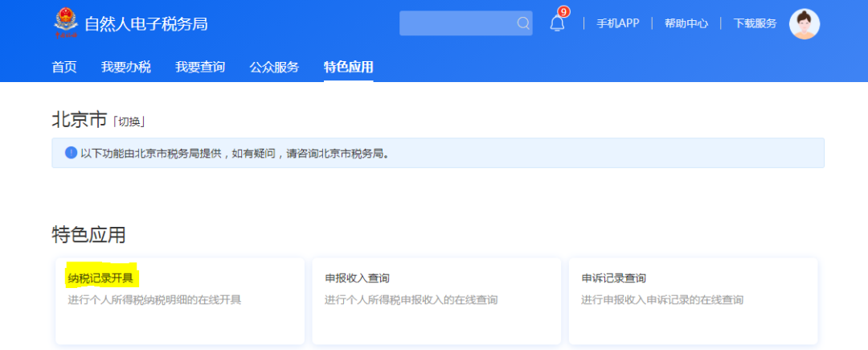Screen dimensions: 868x350
Task: Click the blue info icon in notice
Action: [x=71, y=153]
